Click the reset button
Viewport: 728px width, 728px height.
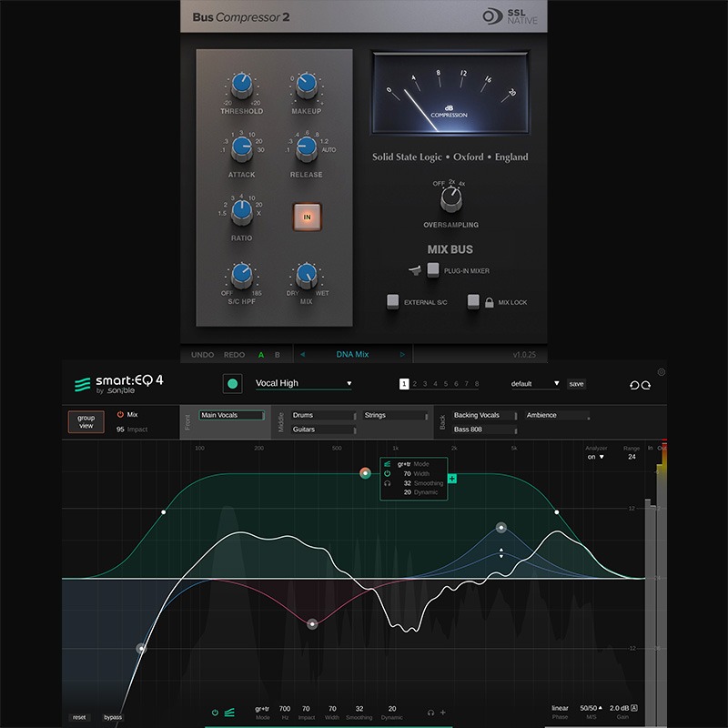(x=79, y=717)
